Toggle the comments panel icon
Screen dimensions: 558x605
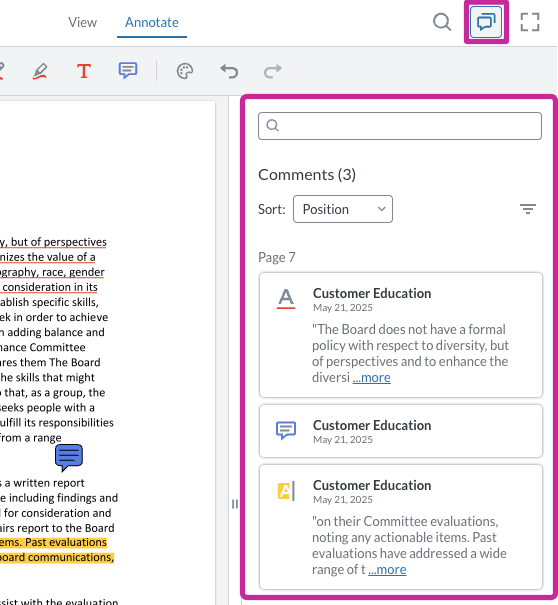[486, 22]
